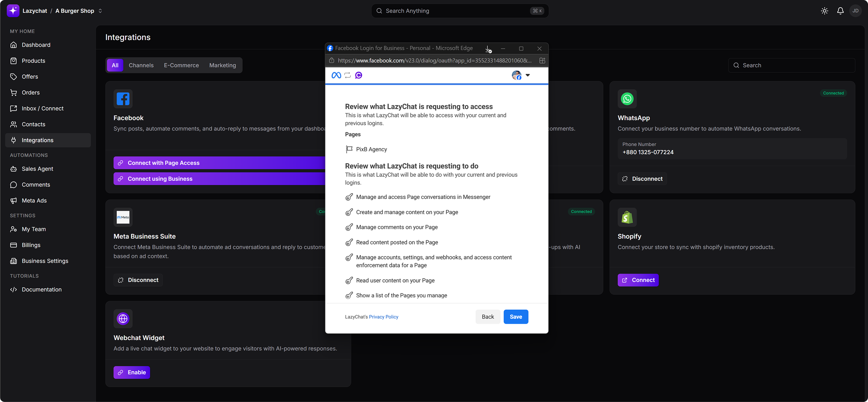This screenshot has width=868, height=402.
Task: Switch to the Channels tab
Action: 141,65
